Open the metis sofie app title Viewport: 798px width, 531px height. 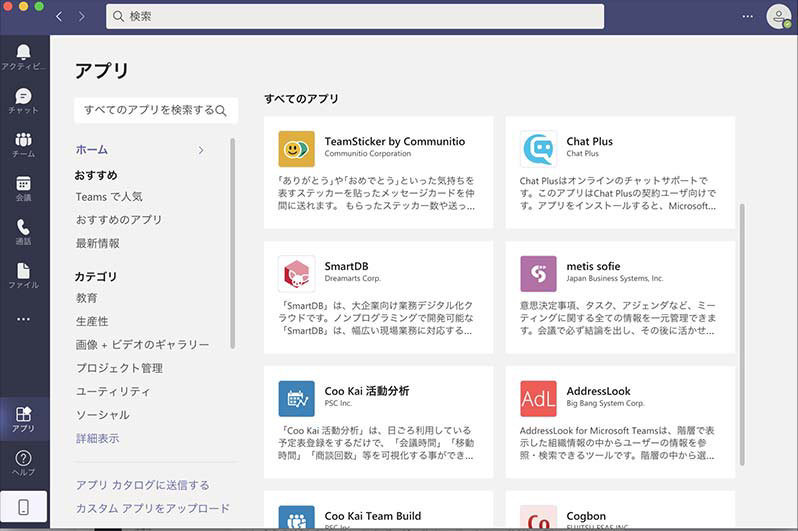(593, 266)
